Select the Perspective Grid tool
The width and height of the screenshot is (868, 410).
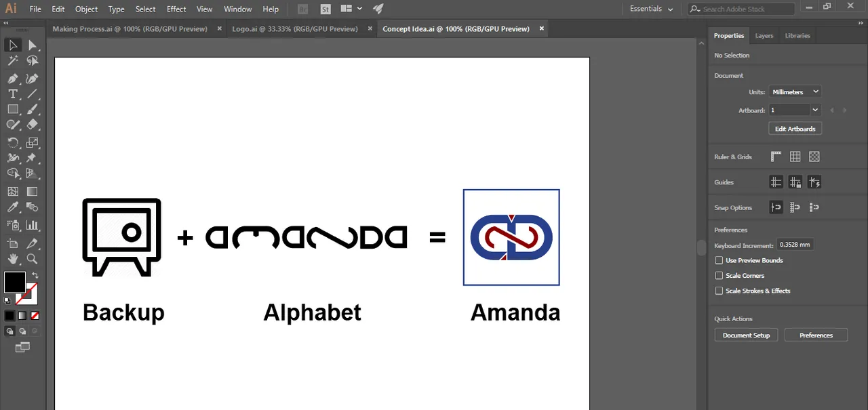pyautogui.click(x=32, y=174)
